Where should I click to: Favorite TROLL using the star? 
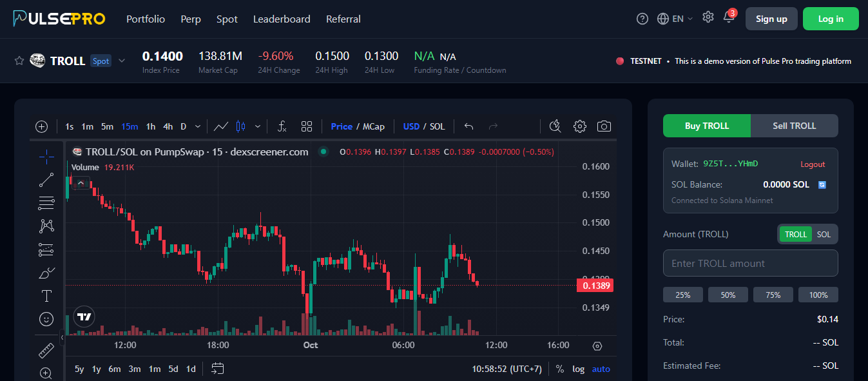(x=19, y=61)
